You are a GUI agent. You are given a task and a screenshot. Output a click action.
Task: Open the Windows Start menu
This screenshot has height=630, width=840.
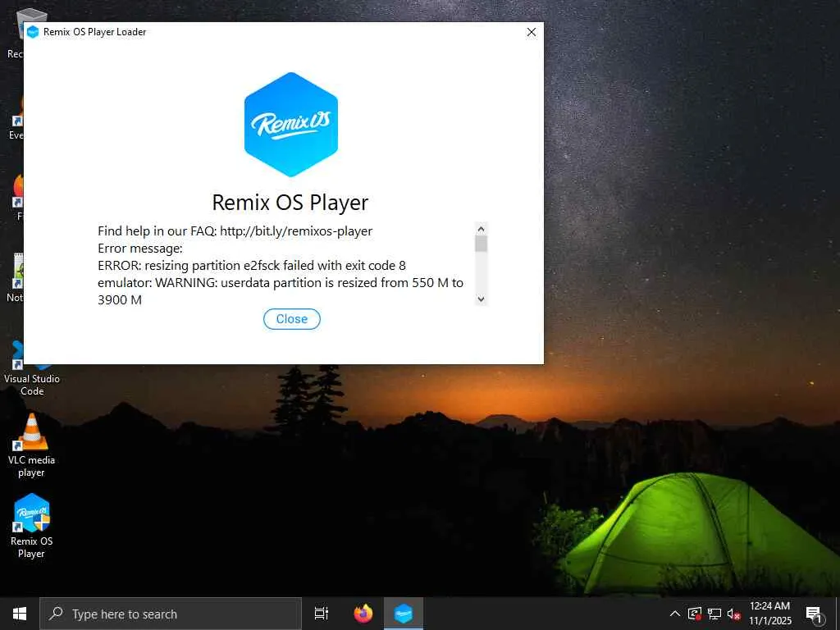tap(20, 614)
